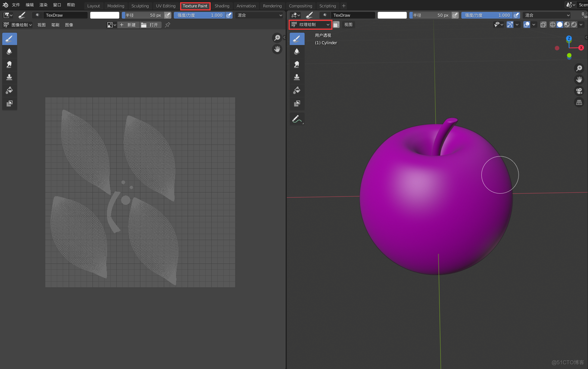The image size is (588, 369).
Task: Toggle viewport overlays display
Action: (x=527, y=24)
